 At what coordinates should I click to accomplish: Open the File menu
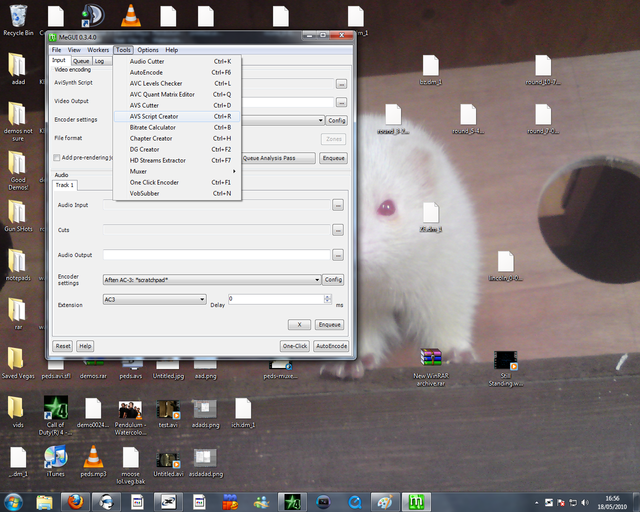[56, 50]
